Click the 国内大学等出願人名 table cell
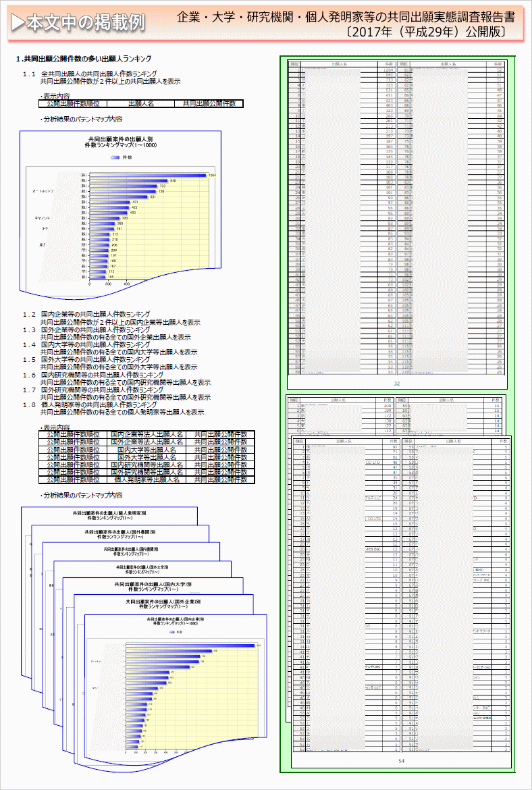The width and height of the screenshot is (532, 790). (147, 450)
